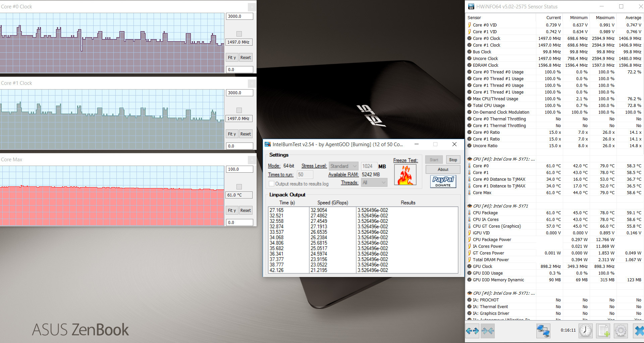The width and height of the screenshot is (644, 343).
Task: Reset elapsed time using clock icon
Action: pos(585,331)
